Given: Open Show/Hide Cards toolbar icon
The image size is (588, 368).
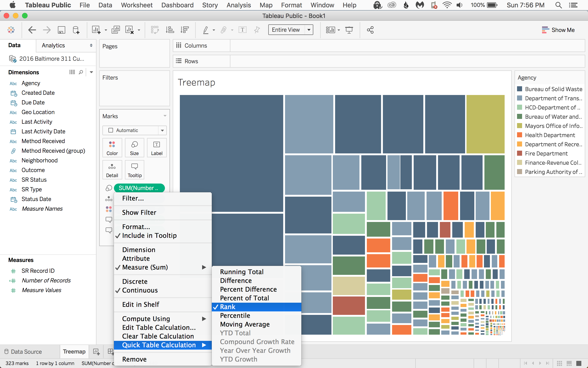Looking at the screenshot, I should (331, 30).
